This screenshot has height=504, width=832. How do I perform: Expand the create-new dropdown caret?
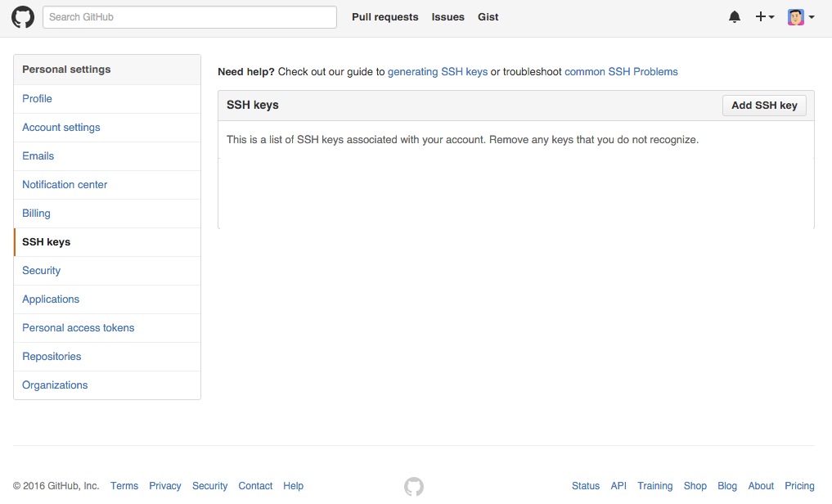click(x=770, y=18)
